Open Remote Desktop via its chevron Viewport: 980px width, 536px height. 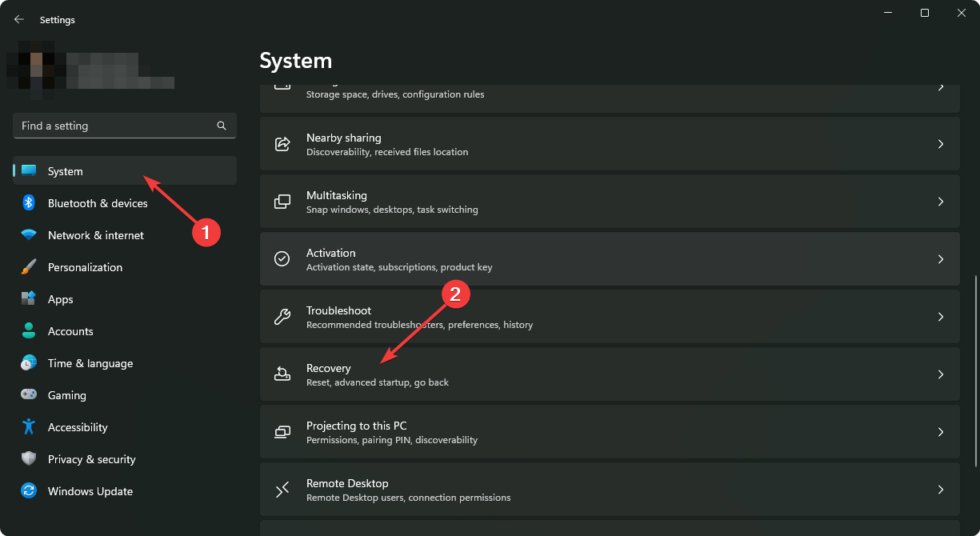[941, 490]
